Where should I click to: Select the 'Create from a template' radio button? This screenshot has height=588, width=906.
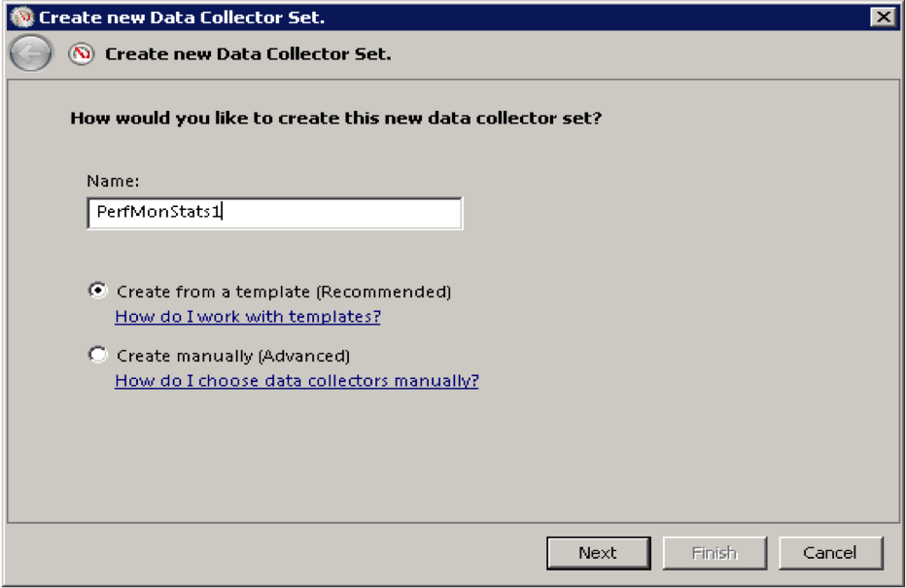(x=97, y=291)
